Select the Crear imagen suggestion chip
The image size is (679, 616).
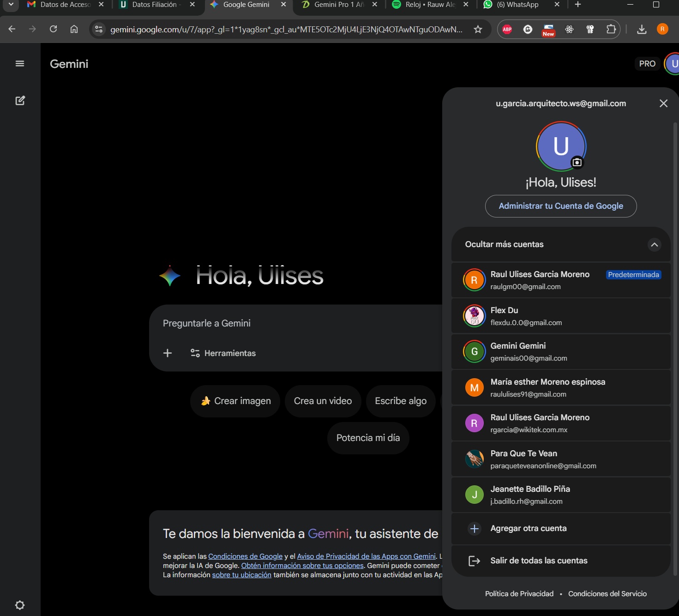point(235,401)
